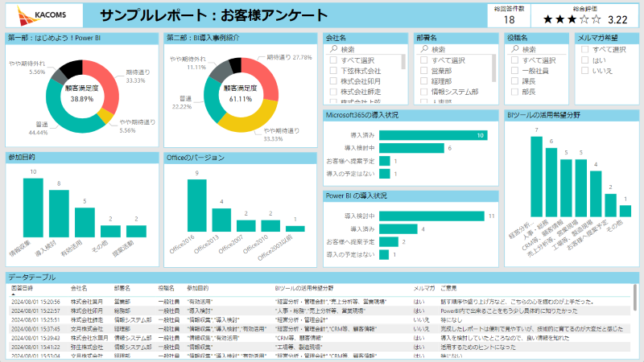Viewport: 644px width, 362px height.
Task: Sort by メルマガ column header in data table
Action: point(424,289)
